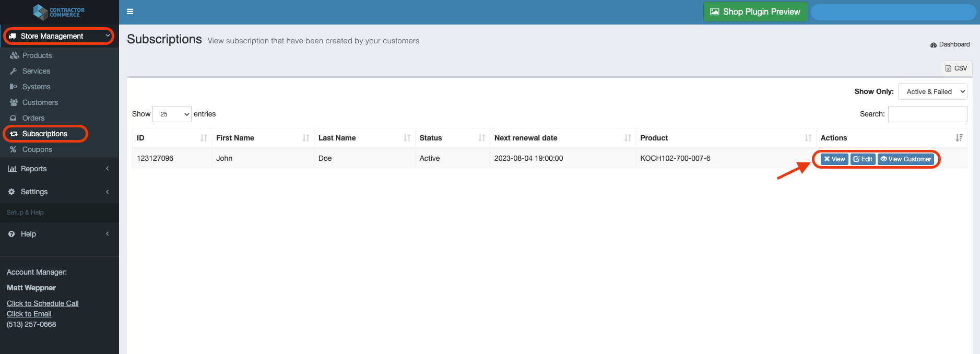Expand the Help menu chevron
Screen dimensions: 980x354
pyautogui.click(x=108, y=234)
